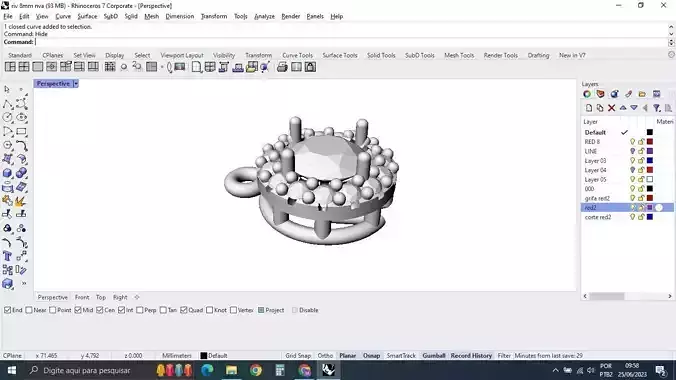Select the Control point curve tool

pos(22,104)
